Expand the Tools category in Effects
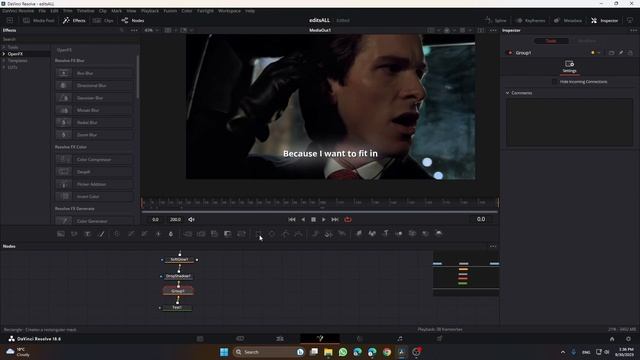640x360 pixels. [x=4, y=47]
